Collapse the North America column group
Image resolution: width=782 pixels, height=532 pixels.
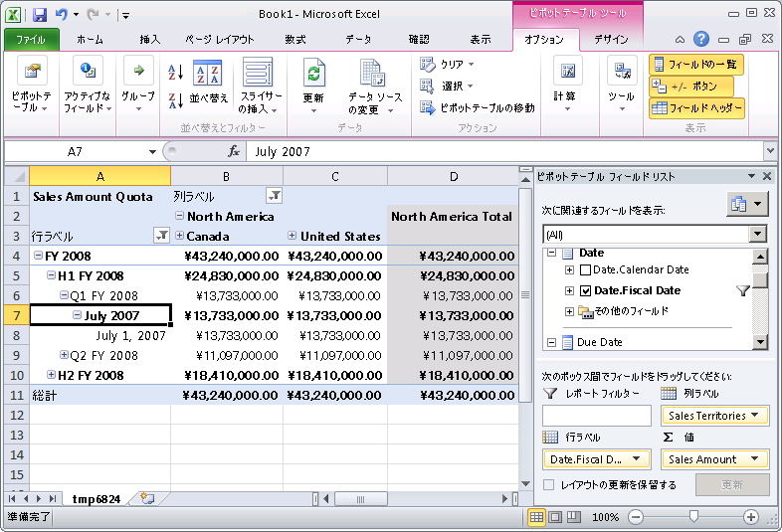pos(179,216)
